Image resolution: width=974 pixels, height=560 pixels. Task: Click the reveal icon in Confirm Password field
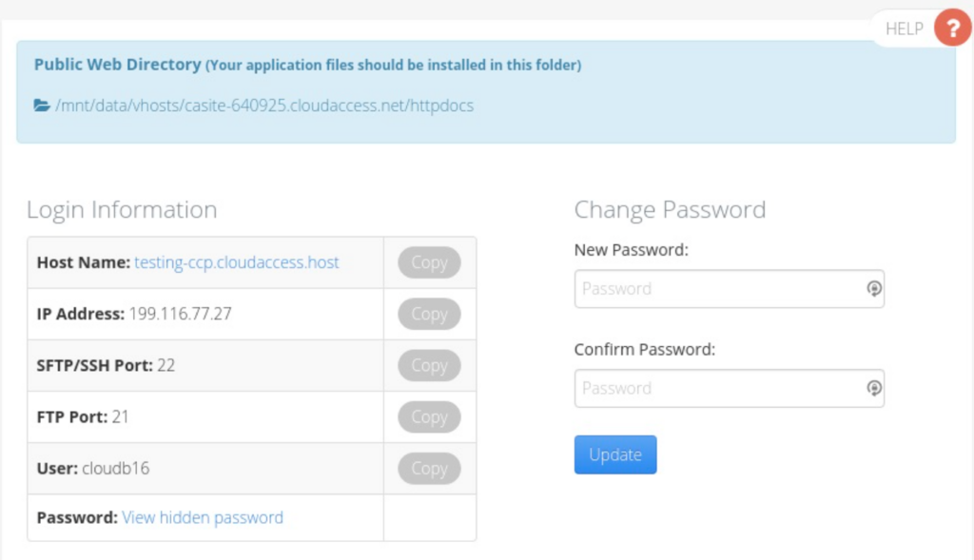point(872,388)
